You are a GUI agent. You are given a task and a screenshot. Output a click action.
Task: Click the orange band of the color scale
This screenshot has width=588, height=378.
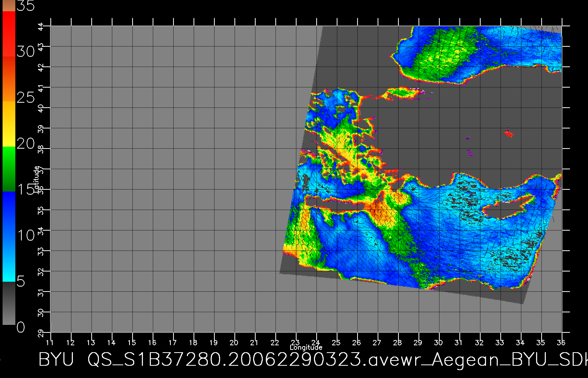tap(9, 79)
